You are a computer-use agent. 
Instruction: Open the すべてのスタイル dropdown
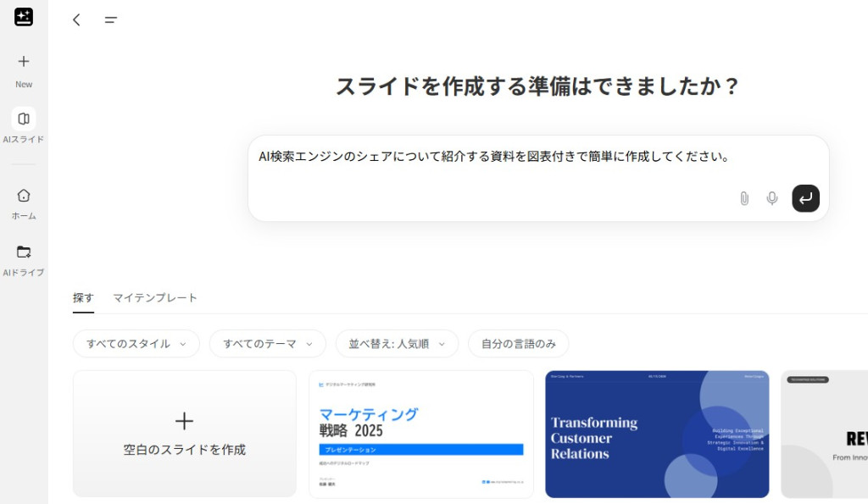point(135,343)
